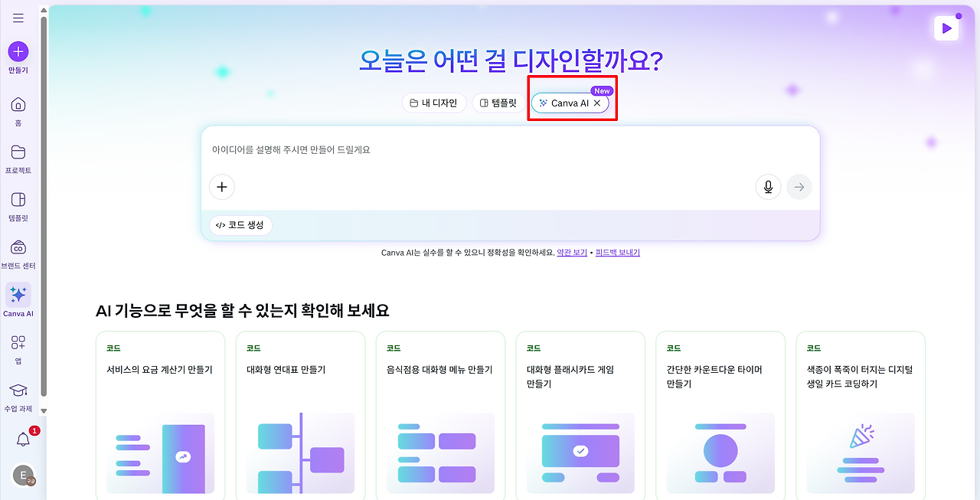Screen dimensions: 980x500
Task: Remove the Canva AI filter chip
Action: (597, 103)
